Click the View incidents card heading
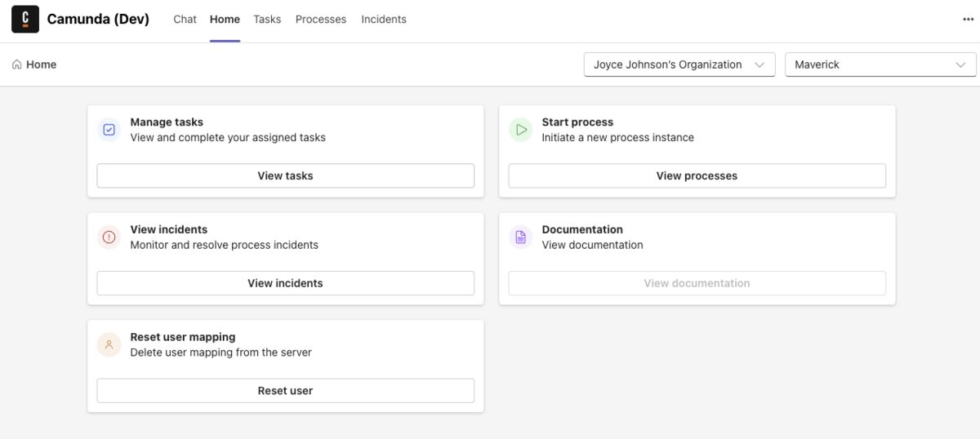 (x=169, y=230)
